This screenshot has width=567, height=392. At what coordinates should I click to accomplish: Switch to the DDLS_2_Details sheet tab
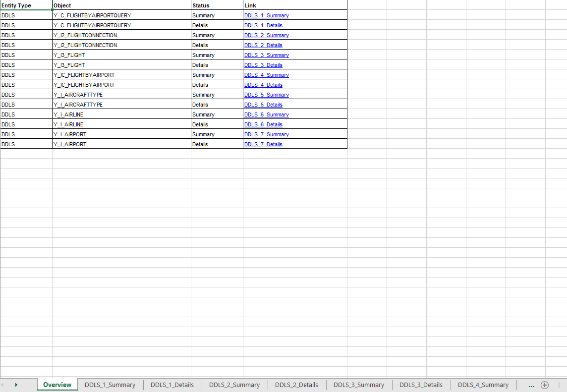(296, 385)
